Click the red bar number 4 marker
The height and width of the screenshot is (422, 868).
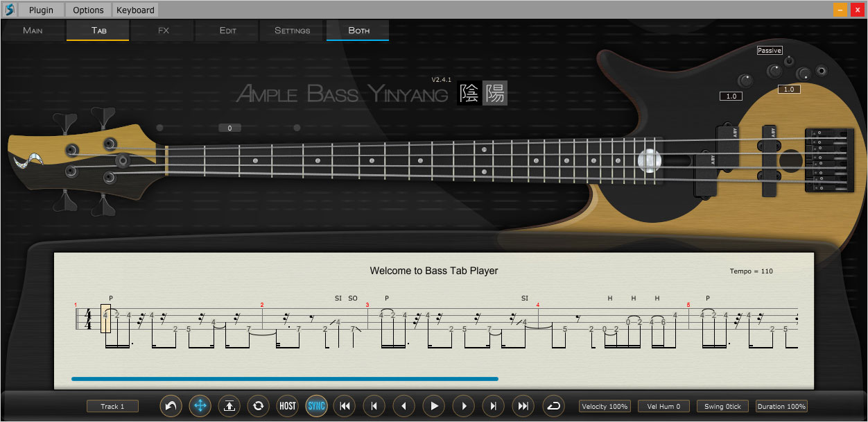[x=538, y=305]
